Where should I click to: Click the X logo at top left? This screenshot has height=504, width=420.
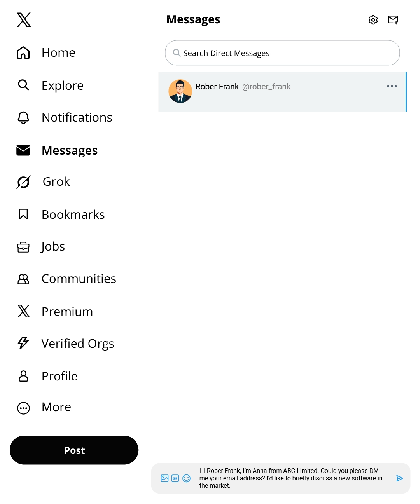point(24,20)
